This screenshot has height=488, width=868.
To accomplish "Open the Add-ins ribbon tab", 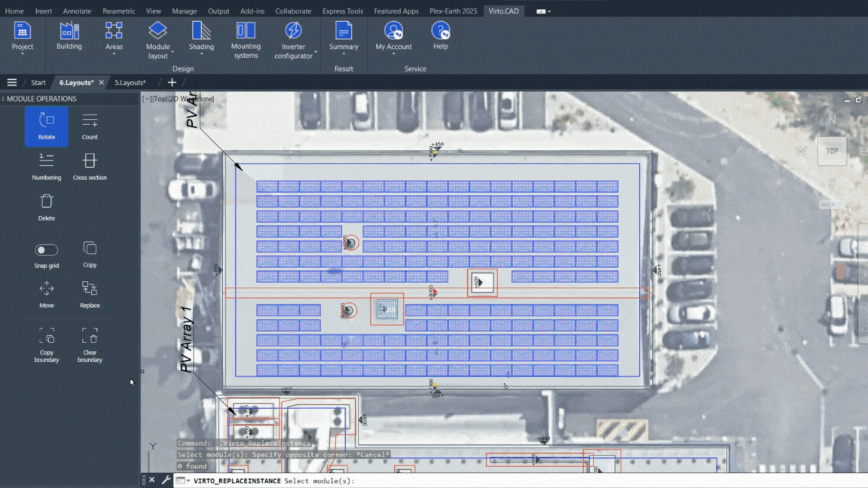I will (x=252, y=11).
